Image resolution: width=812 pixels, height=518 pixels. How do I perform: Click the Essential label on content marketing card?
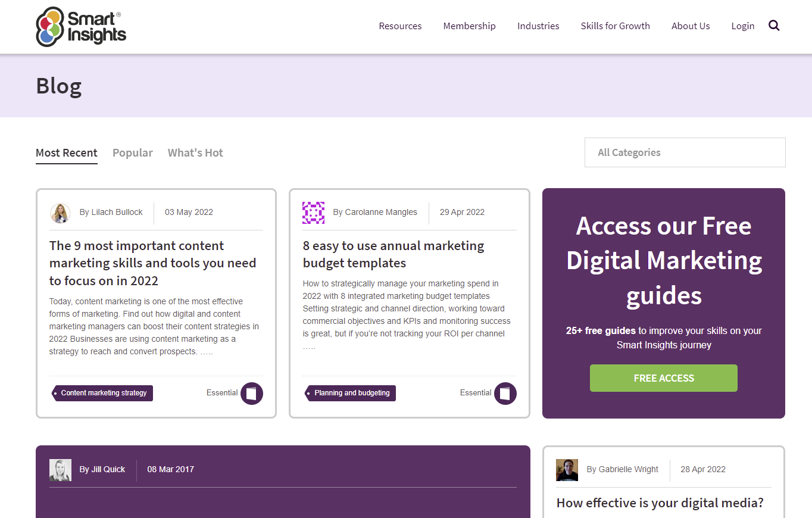pyautogui.click(x=222, y=393)
